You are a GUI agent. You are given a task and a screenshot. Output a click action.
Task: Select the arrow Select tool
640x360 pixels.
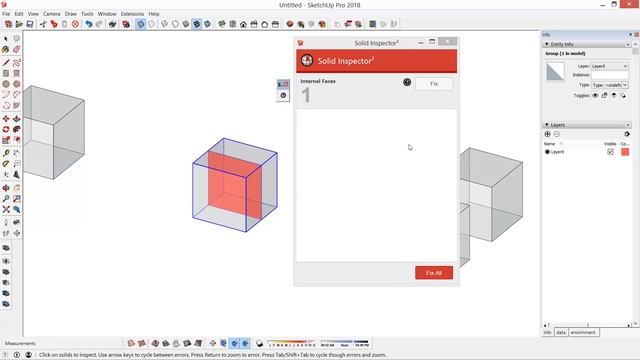6,38
